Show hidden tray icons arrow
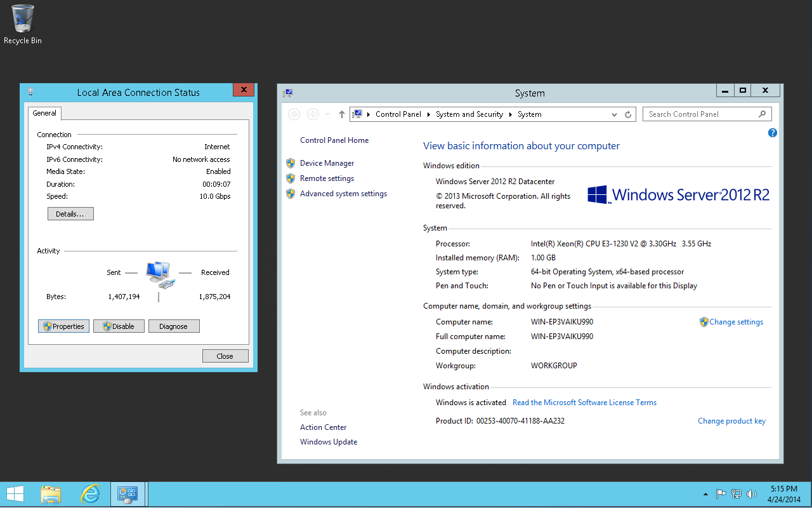The image size is (812, 508). point(705,494)
